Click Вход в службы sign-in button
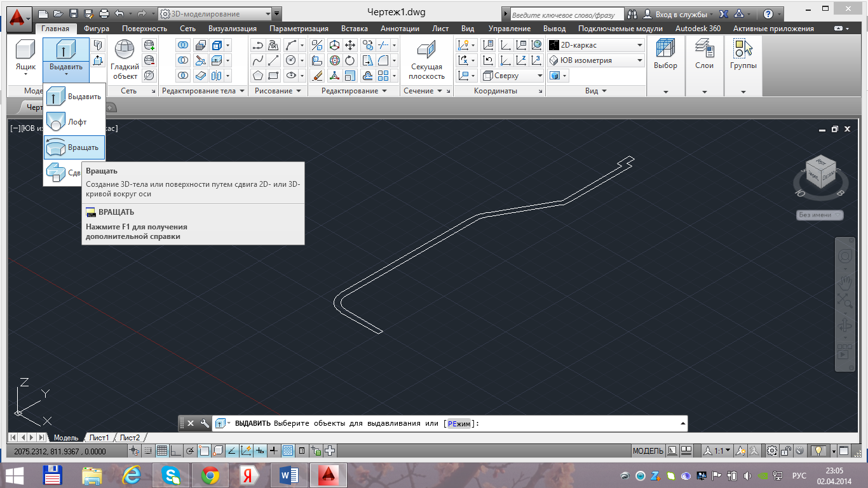Screen dimensions: 868x488 tap(679, 13)
